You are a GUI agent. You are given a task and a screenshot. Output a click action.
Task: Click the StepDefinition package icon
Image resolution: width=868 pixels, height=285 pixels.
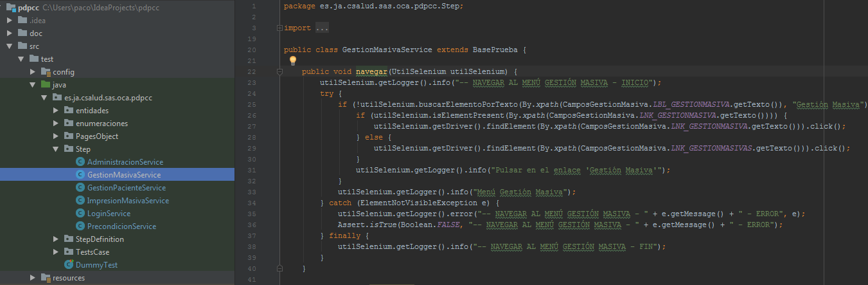69,239
